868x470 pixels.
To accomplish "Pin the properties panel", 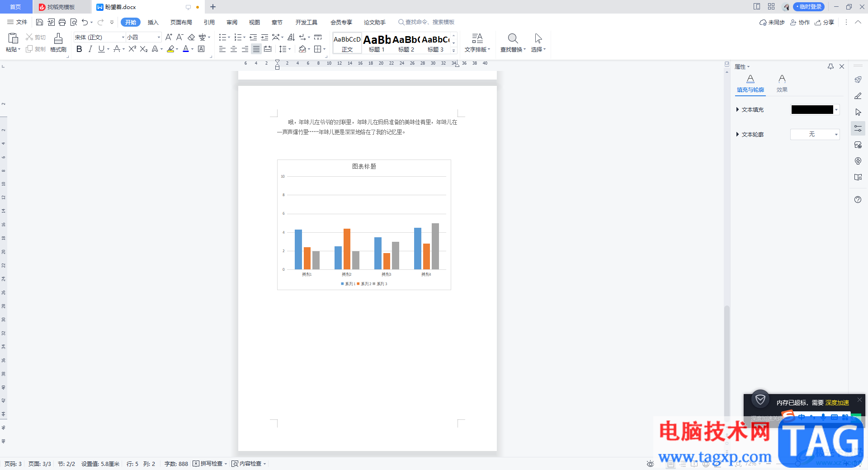I will click(x=830, y=66).
